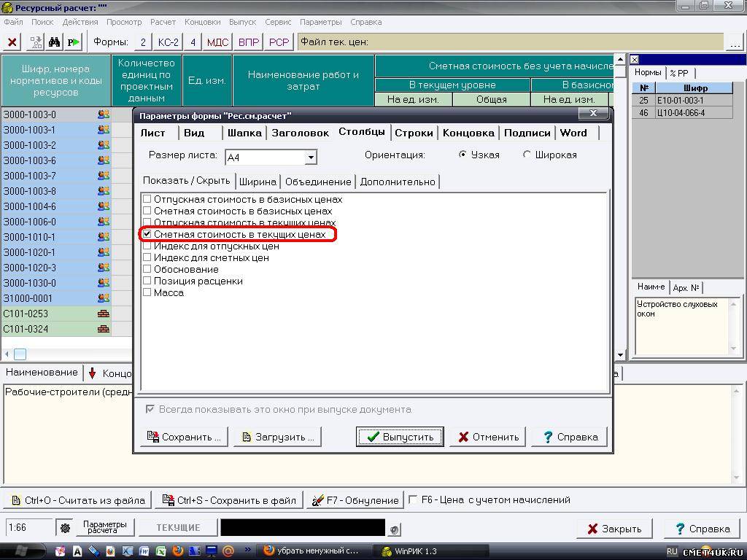Switch to the Строки tab
The width and height of the screenshot is (747, 560).
[x=414, y=133]
